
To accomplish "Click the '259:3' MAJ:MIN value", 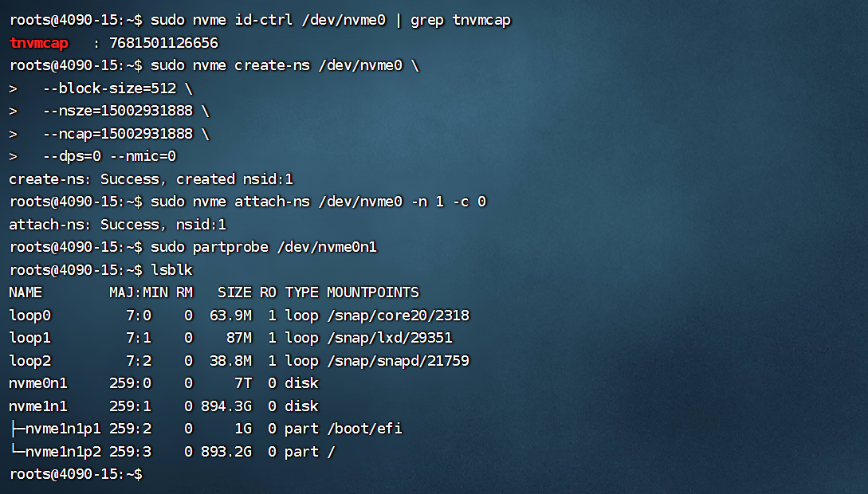I will pos(130,452).
